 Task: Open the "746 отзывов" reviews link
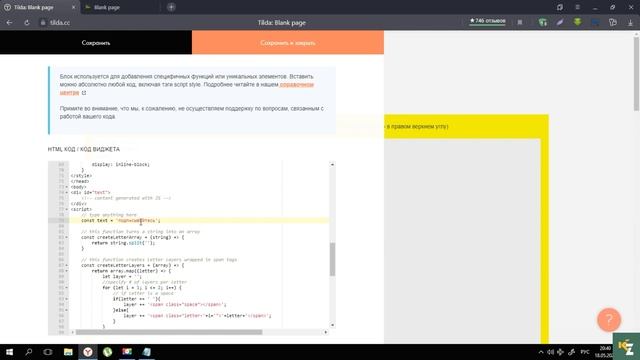487,21
